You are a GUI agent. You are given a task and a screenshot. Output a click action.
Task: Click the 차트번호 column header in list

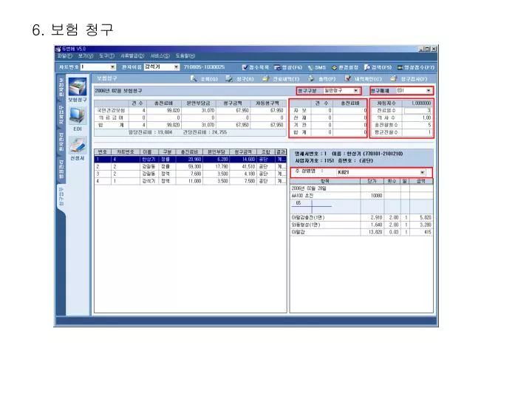125,152
